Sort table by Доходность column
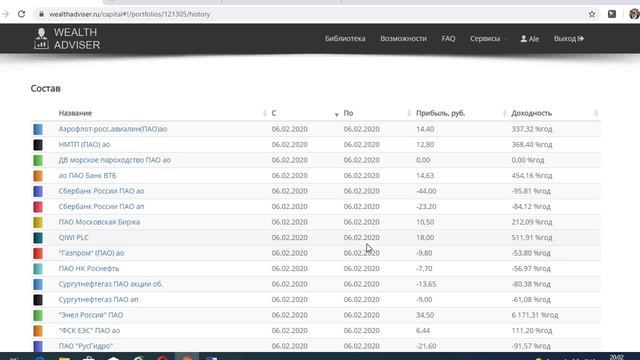 [531, 113]
